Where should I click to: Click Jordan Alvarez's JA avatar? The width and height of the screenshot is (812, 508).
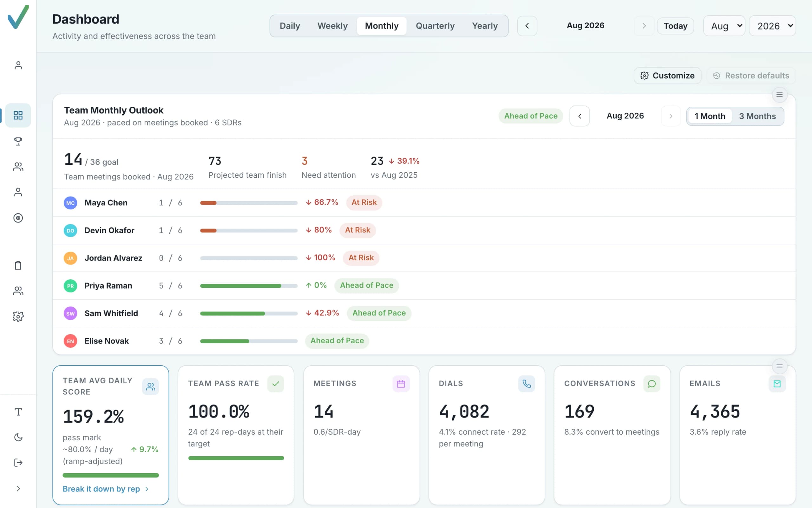click(70, 258)
